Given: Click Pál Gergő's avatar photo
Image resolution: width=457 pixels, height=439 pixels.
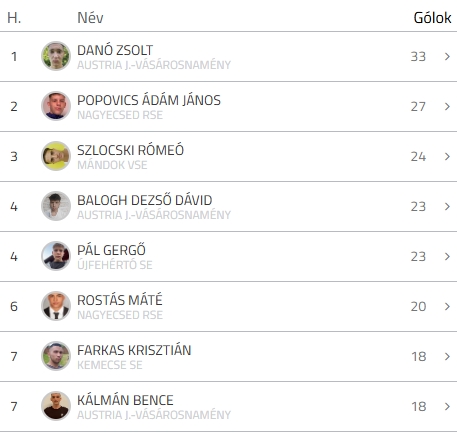Looking at the screenshot, I should (56, 256).
